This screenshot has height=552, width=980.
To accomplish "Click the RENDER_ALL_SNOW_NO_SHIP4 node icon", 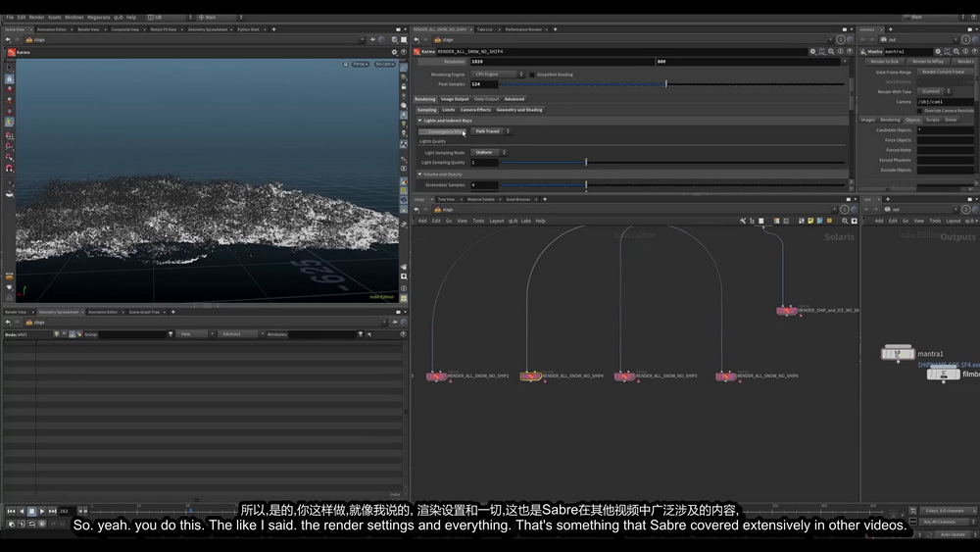I will (530, 376).
